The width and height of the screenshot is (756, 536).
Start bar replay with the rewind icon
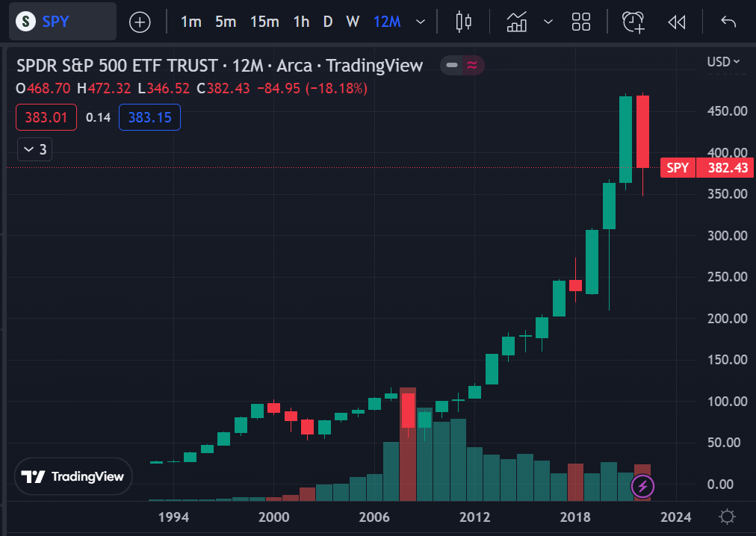click(677, 22)
